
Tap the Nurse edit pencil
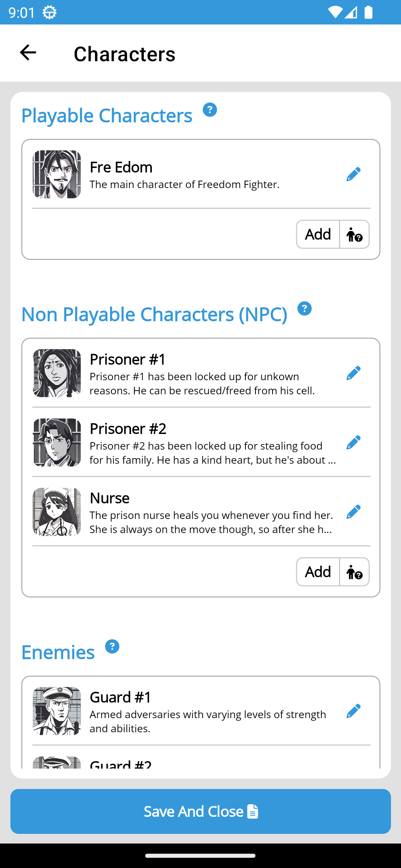click(x=353, y=512)
